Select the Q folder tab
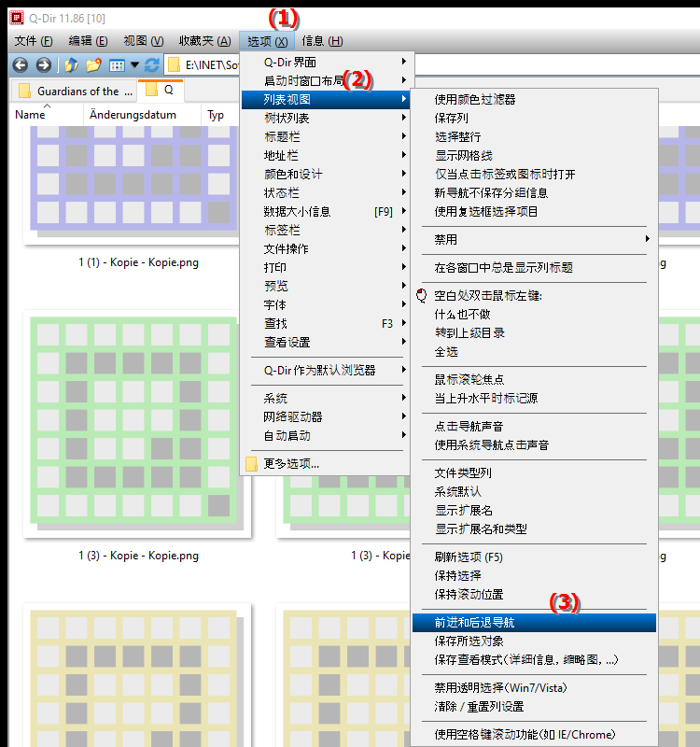This screenshot has width=700, height=747. 161,90
